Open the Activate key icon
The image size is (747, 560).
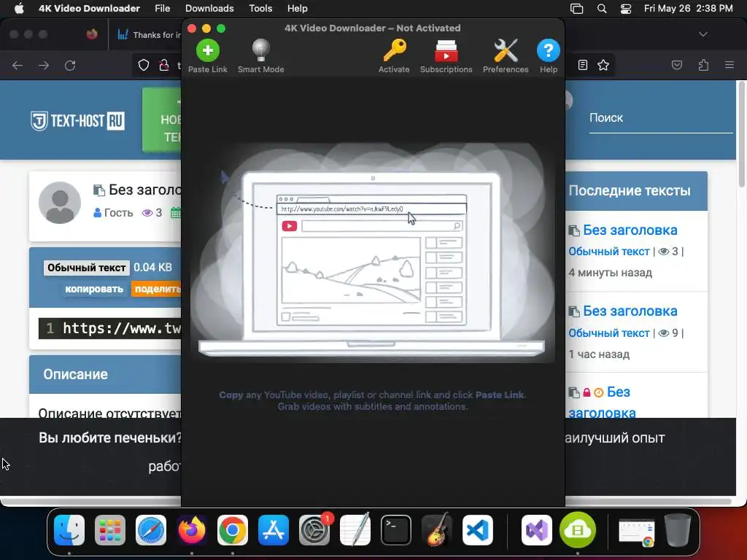tap(394, 50)
